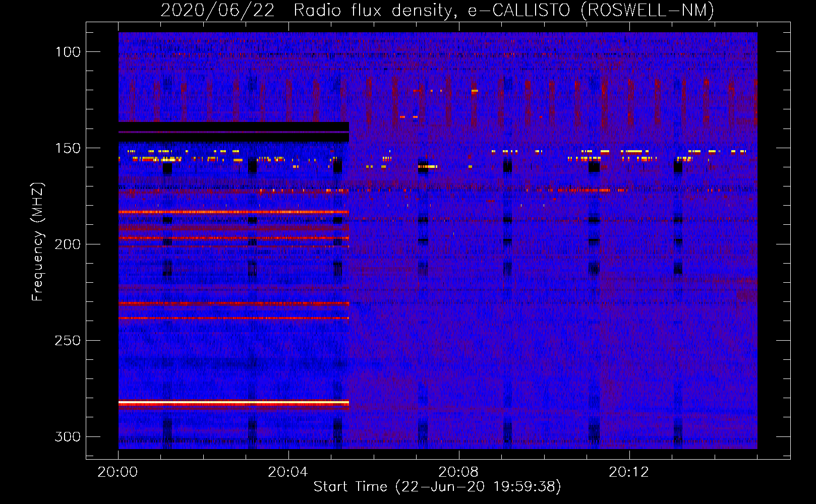Click the black masked band near 140 MHz
This screenshot has height=504, width=816.
234,132
